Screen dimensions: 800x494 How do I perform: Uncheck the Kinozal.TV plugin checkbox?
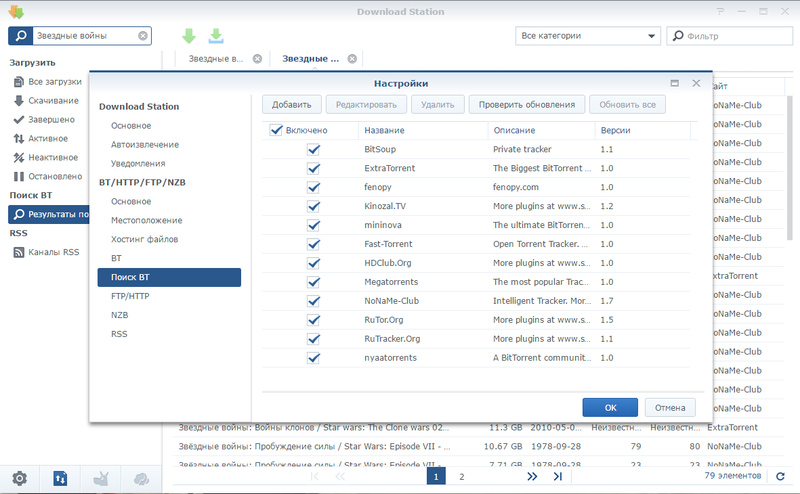click(x=313, y=206)
